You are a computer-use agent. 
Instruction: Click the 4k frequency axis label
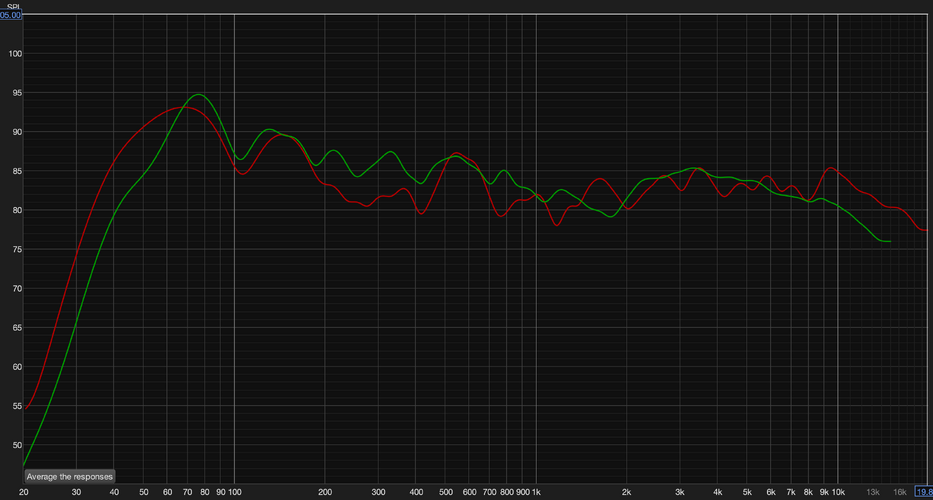click(718, 492)
